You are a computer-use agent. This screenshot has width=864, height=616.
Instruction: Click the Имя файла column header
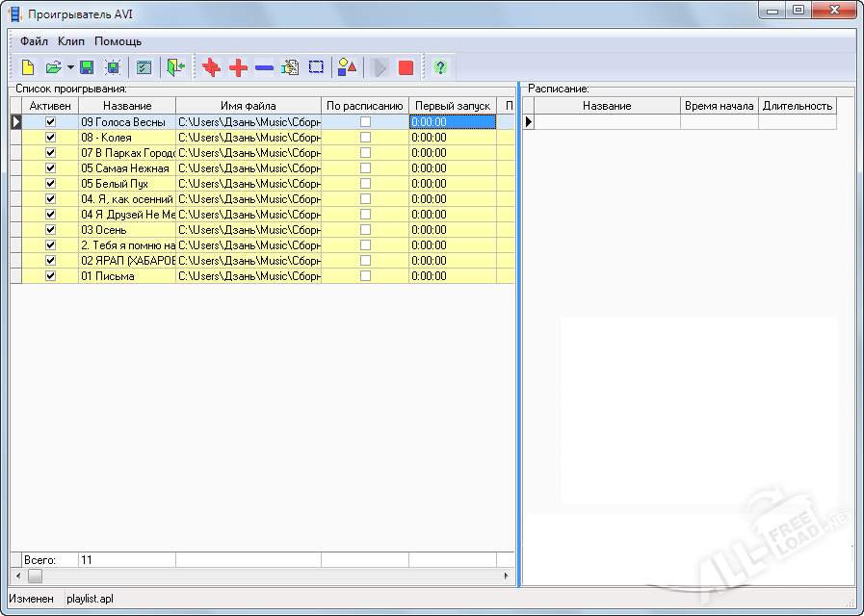point(248,106)
